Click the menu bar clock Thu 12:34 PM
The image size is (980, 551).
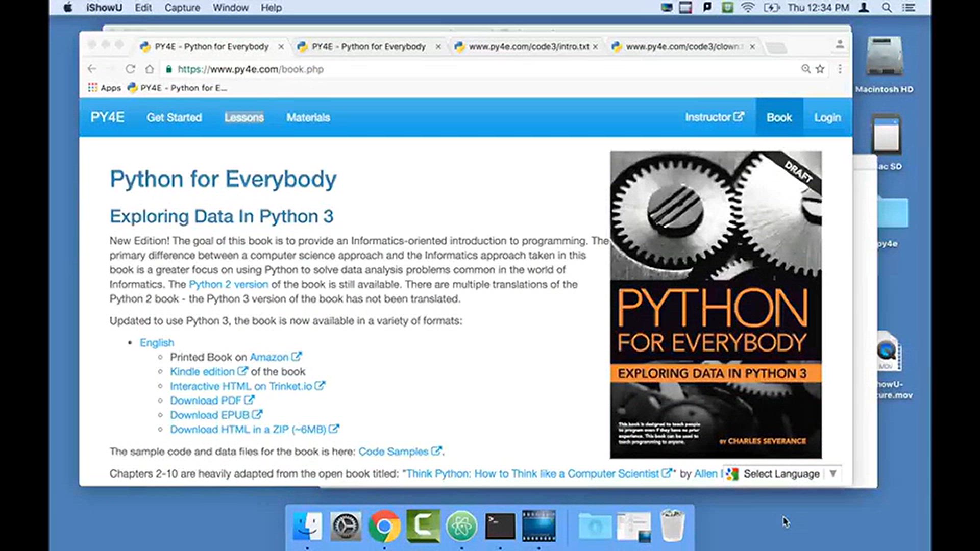click(818, 8)
